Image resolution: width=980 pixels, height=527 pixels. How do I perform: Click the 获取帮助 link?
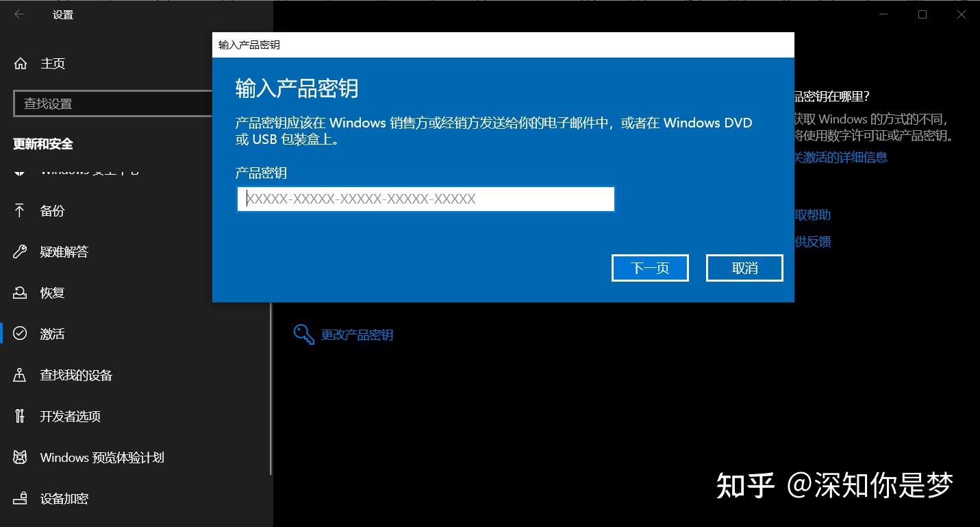[813, 215]
